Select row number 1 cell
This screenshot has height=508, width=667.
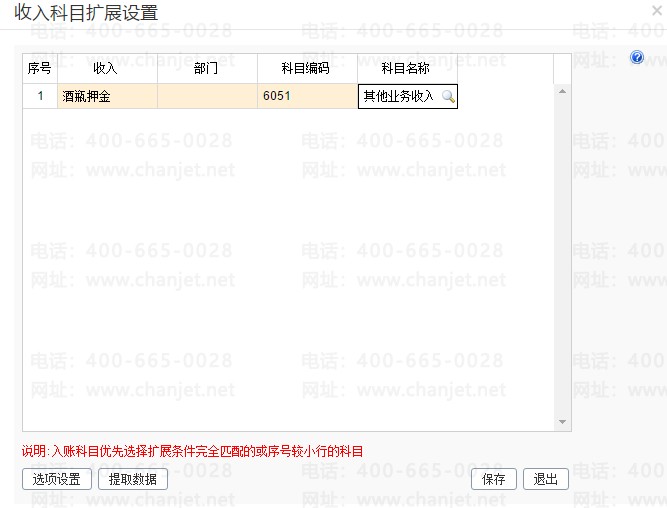tap(40, 96)
